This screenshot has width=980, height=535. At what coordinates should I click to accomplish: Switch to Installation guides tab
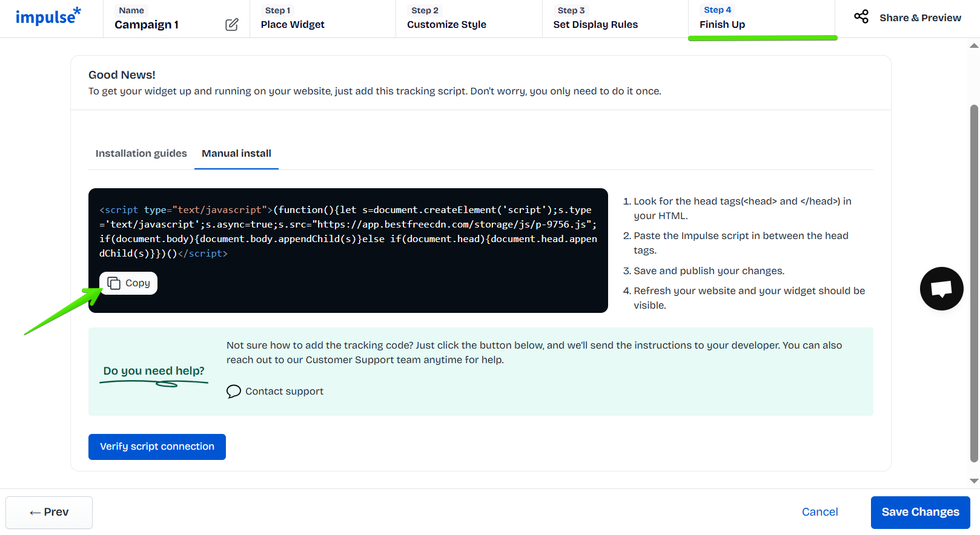(141, 154)
